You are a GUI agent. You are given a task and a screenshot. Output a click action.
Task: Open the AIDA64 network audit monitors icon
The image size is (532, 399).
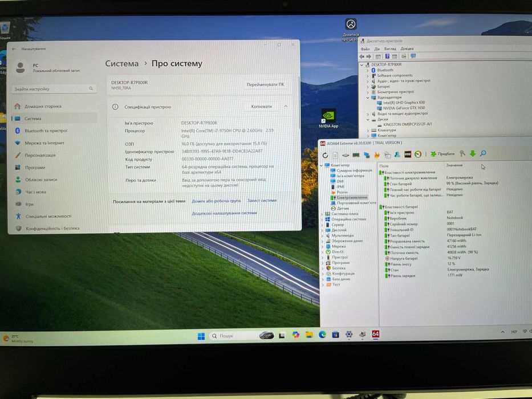[x=367, y=155]
